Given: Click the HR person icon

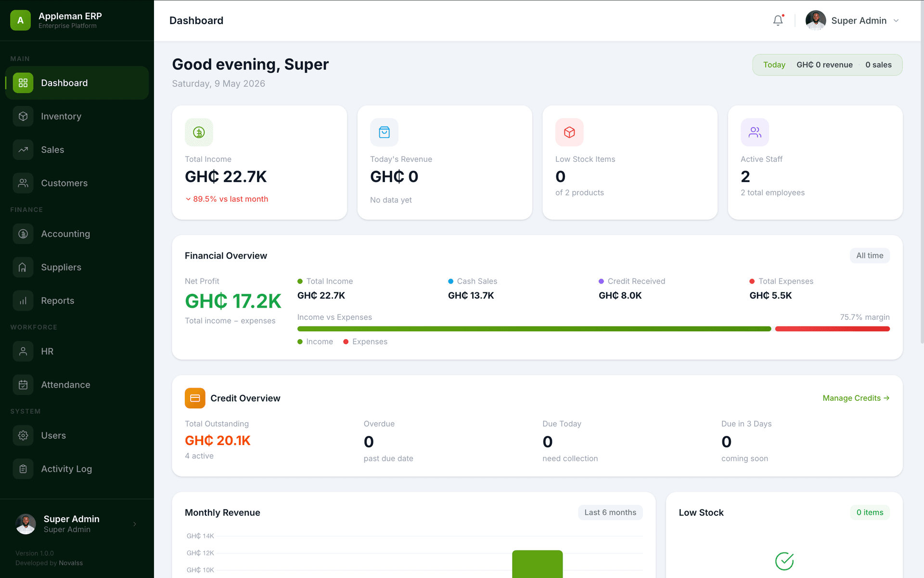Looking at the screenshot, I should pos(23,351).
